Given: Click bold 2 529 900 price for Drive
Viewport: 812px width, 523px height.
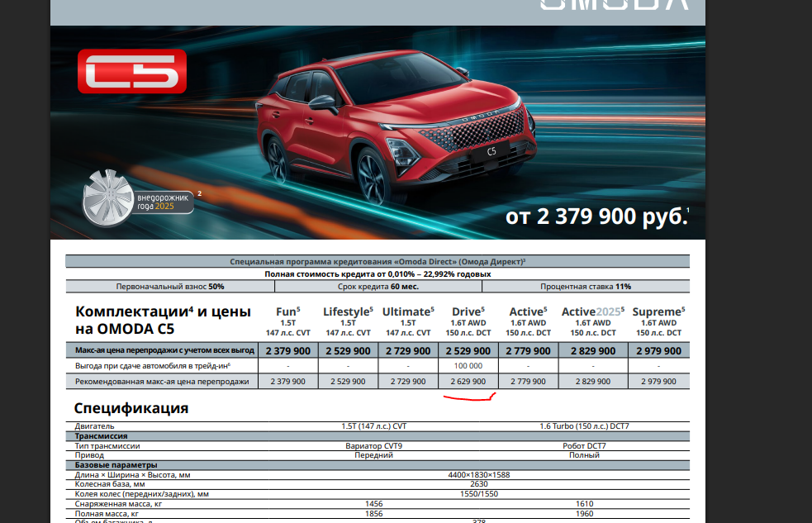Looking at the screenshot, I should tap(468, 350).
